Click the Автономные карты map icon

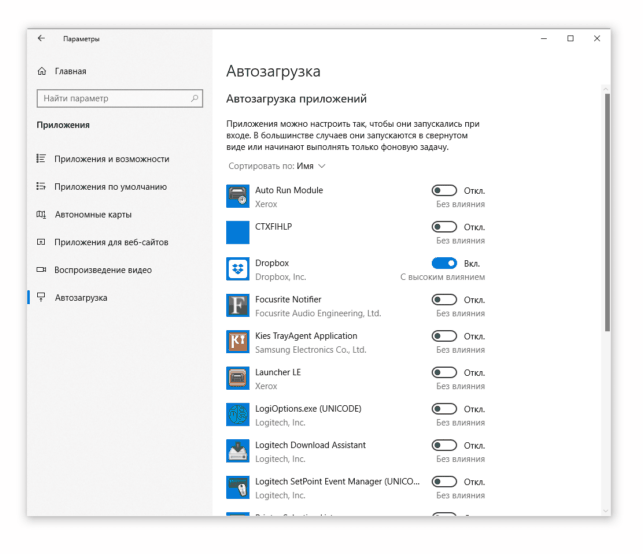pos(41,214)
